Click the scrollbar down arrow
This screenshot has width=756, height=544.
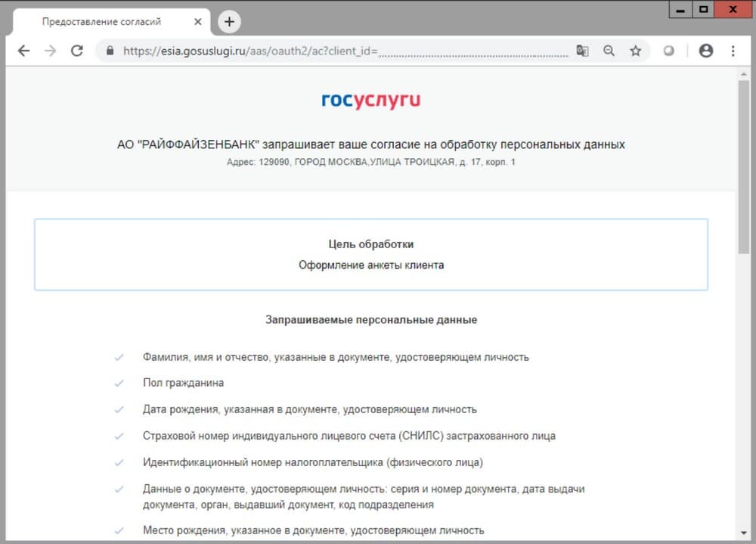pyautogui.click(x=743, y=533)
